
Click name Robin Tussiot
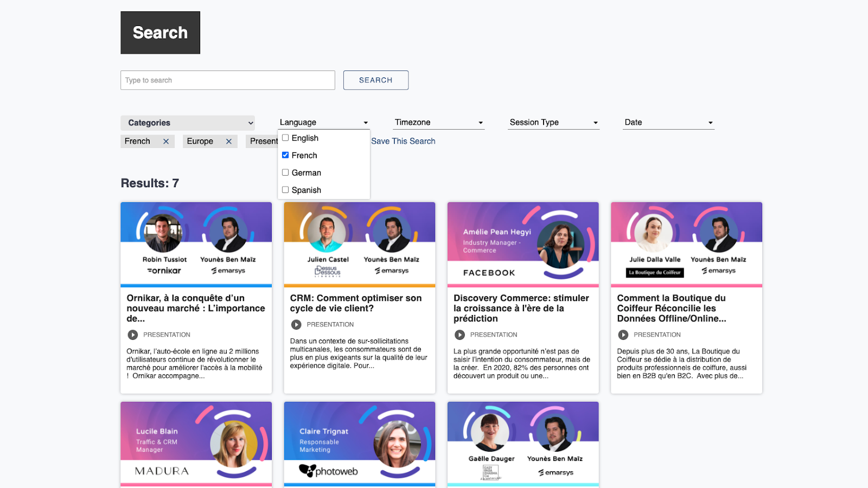[x=164, y=260]
